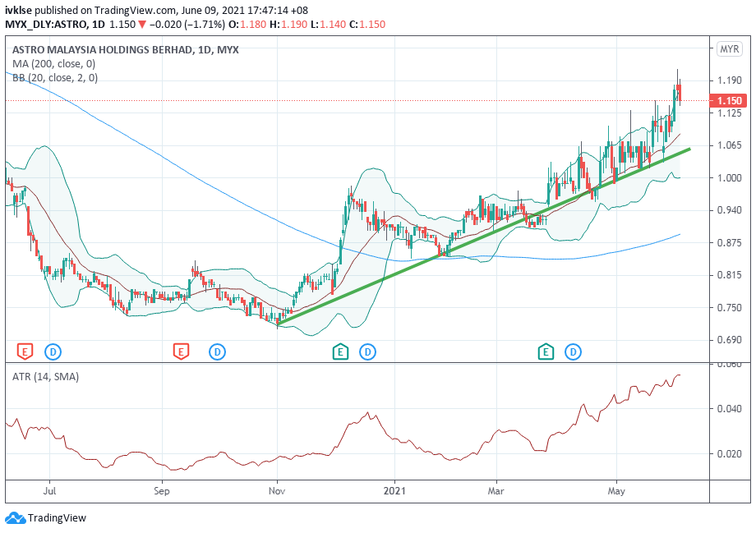Screen dimensions: 756x533
Task: Click the H:1.190 high value in header
Action: [x=288, y=24]
